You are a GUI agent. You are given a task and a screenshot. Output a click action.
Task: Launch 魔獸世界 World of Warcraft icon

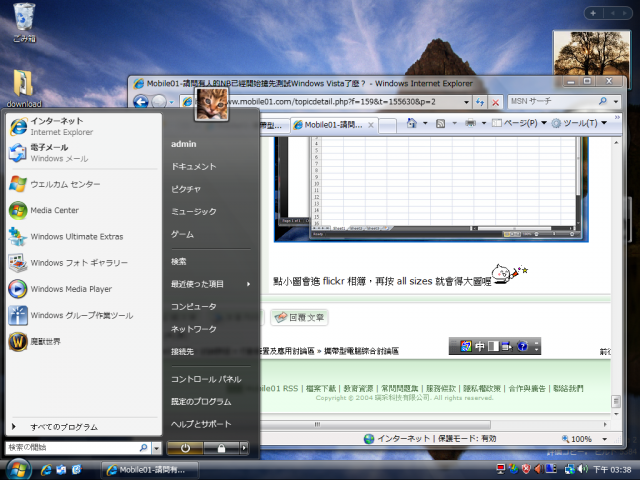[18, 341]
